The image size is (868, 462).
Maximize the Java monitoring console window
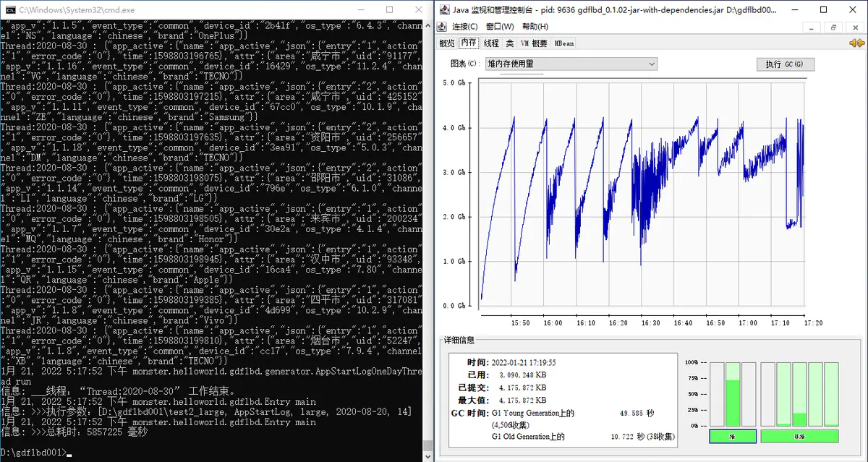[824, 9]
